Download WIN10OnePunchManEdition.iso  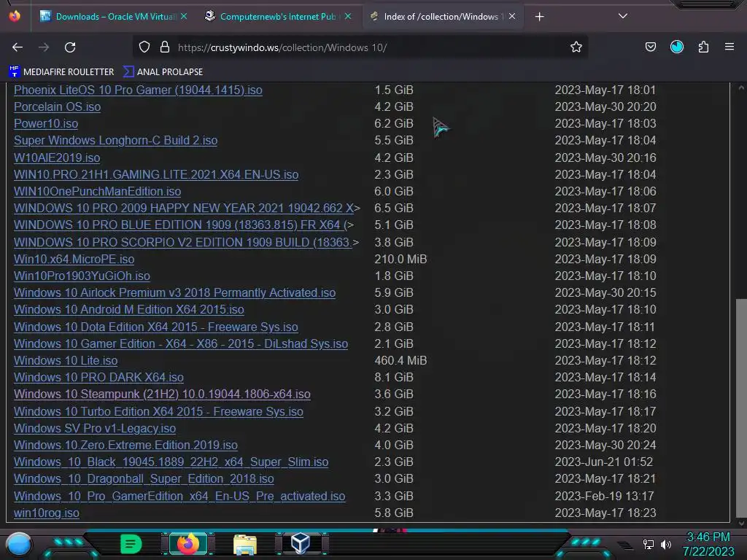coord(97,192)
